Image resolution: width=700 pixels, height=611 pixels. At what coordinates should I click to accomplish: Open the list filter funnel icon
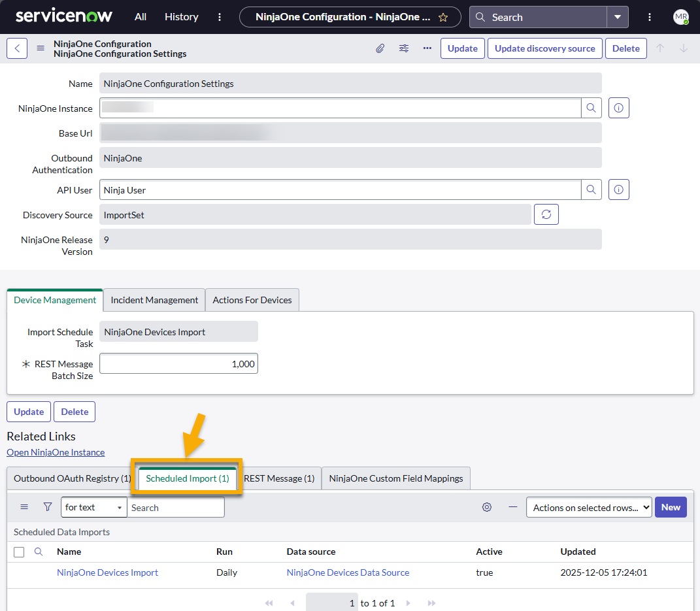click(x=48, y=507)
